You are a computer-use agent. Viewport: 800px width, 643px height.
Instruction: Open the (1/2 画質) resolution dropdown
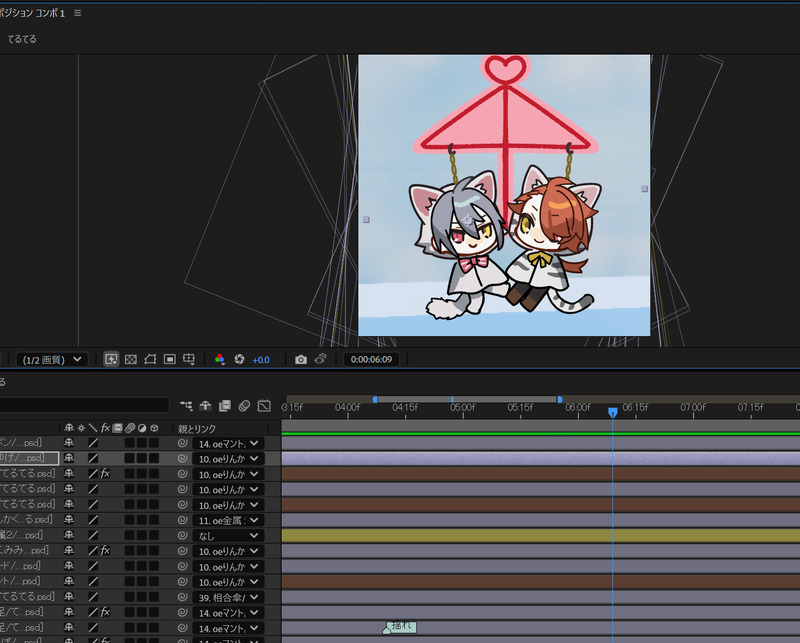pyautogui.click(x=52, y=359)
